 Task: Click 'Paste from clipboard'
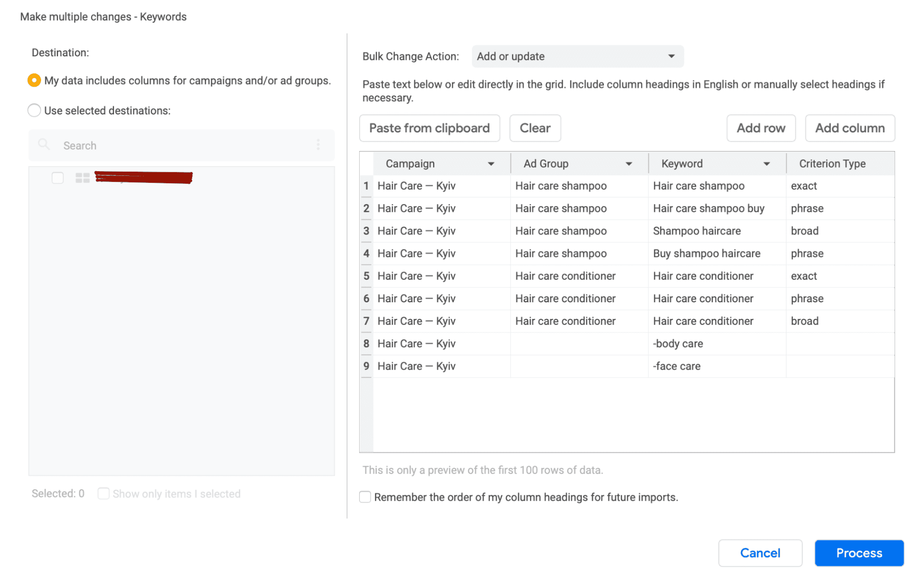point(429,128)
